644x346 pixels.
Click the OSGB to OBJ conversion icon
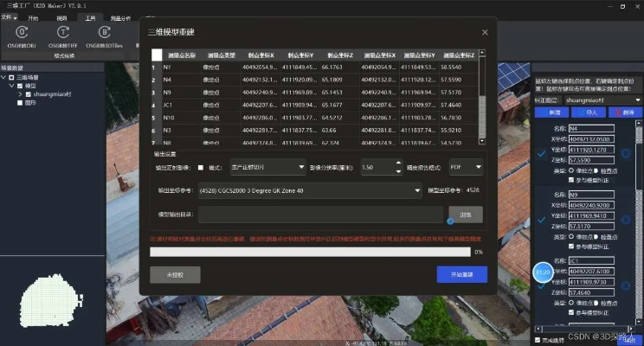pyautogui.click(x=22, y=33)
